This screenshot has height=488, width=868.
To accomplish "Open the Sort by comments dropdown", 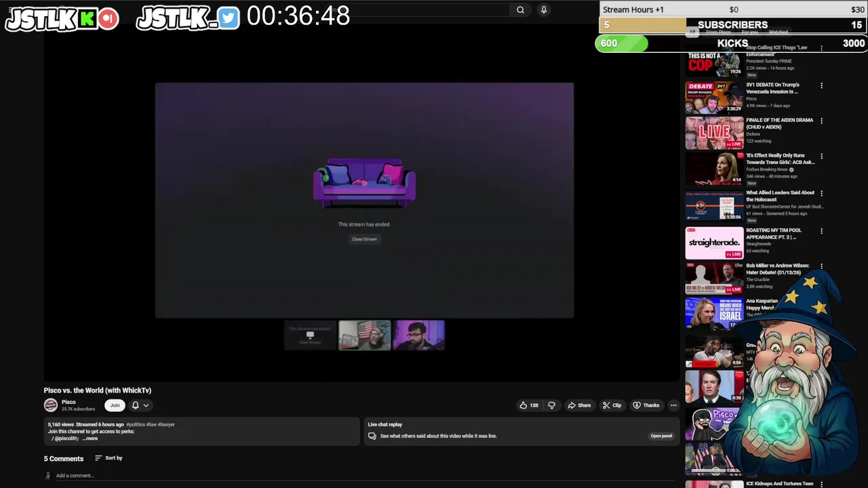I will tap(108, 458).
